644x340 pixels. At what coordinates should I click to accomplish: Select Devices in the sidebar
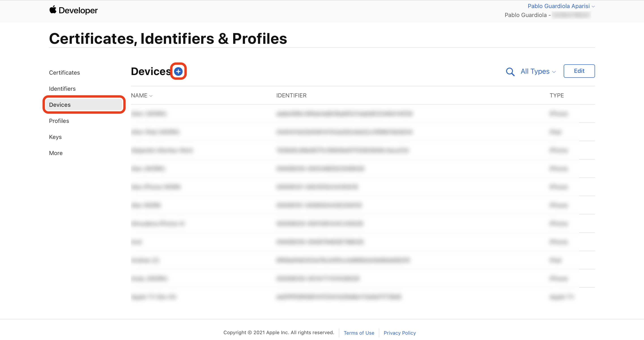click(x=60, y=105)
